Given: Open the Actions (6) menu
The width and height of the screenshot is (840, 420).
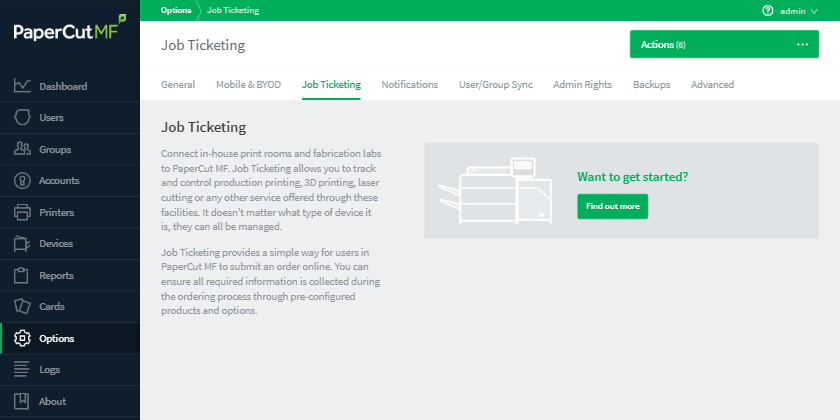Looking at the screenshot, I should click(x=724, y=44).
